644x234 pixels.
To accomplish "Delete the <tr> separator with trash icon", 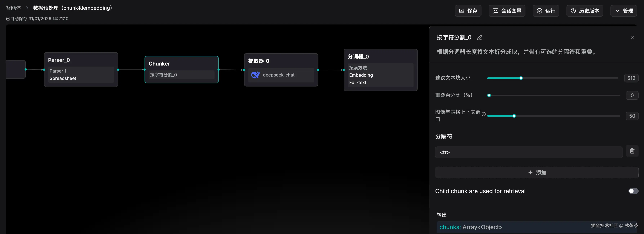I will [632, 151].
